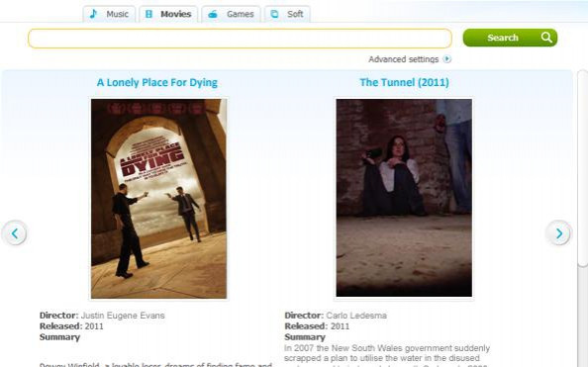Go to the Soft tab
Screen dimensions: 588x367
pos(287,14)
